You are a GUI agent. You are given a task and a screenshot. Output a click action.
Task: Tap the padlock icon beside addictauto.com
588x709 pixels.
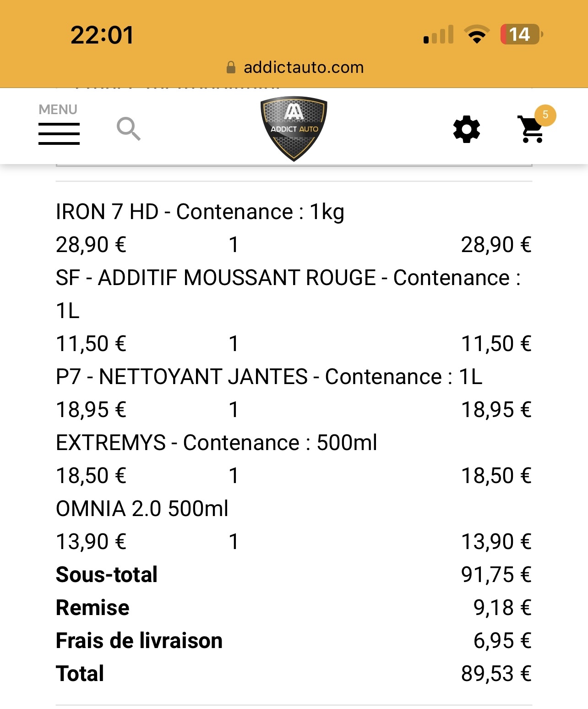(x=231, y=67)
